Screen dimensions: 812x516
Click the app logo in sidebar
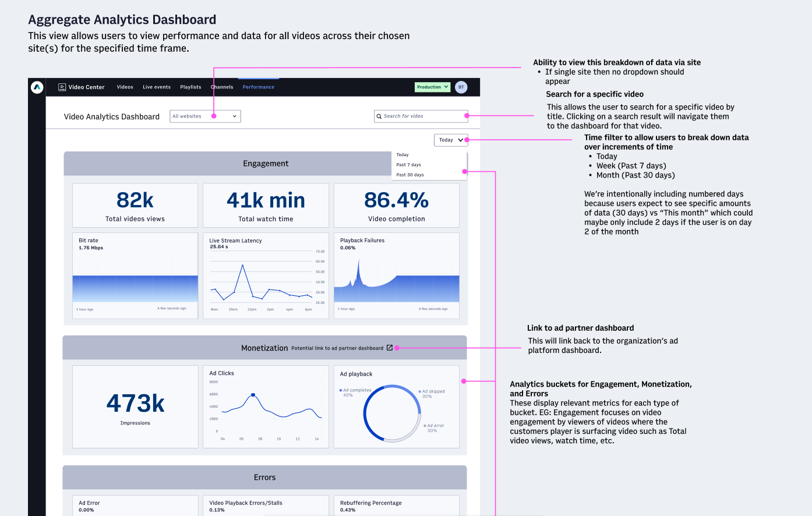point(37,87)
